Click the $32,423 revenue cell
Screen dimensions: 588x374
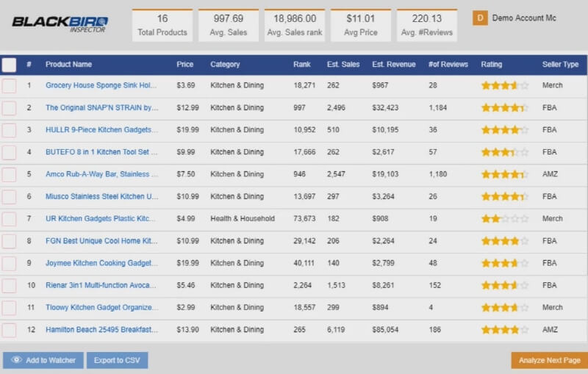coord(385,107)
